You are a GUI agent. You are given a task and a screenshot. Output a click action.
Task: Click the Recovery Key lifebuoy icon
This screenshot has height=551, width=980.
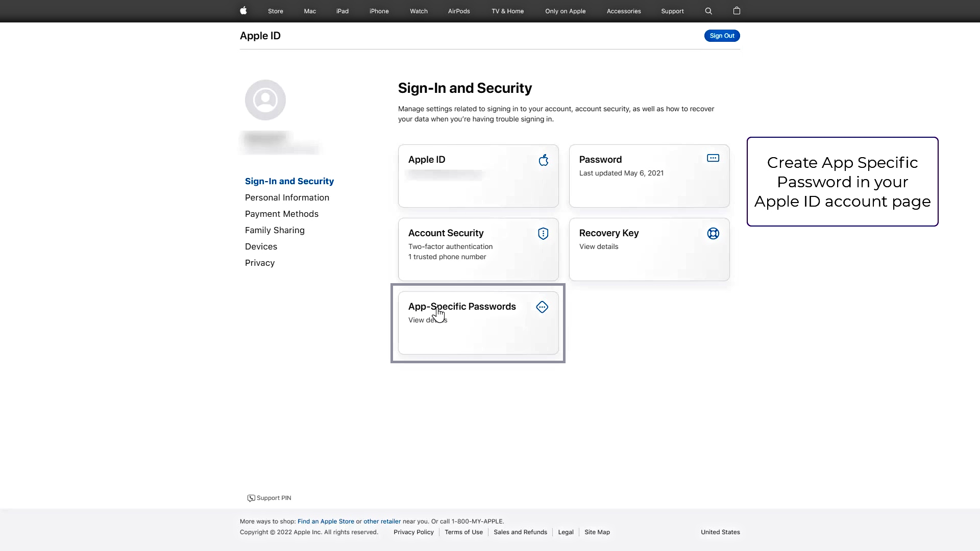click(713, 234)
